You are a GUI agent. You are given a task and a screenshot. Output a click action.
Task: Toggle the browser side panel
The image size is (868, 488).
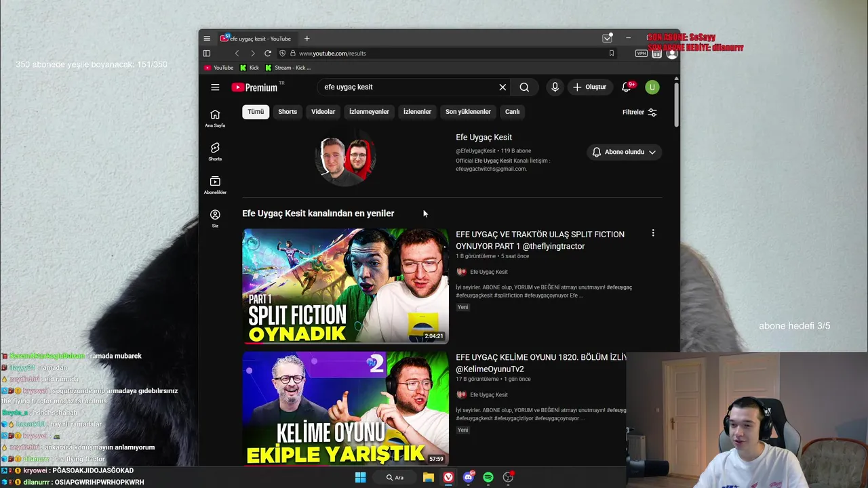[207, 54]
